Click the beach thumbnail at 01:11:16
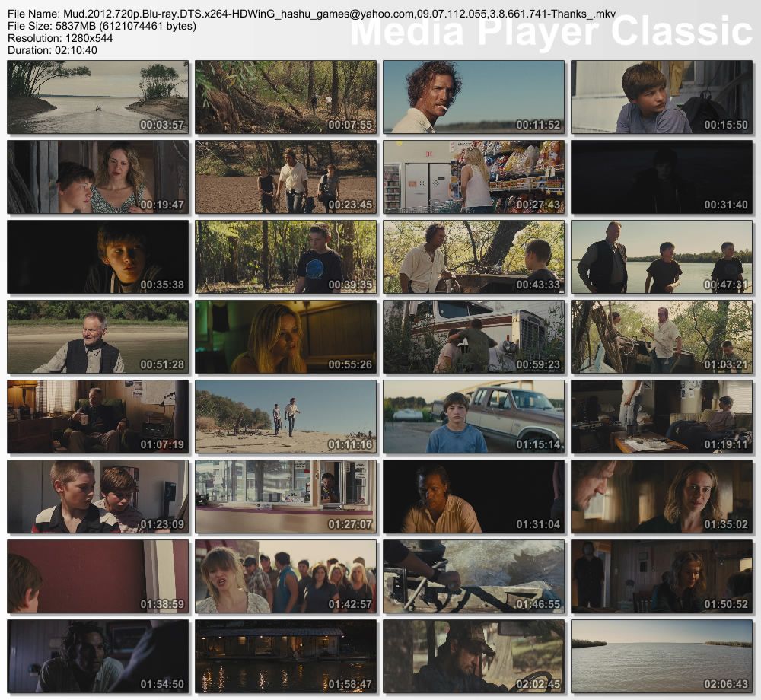The width and height of the screenshot is (761, 700). pos(286,417)
